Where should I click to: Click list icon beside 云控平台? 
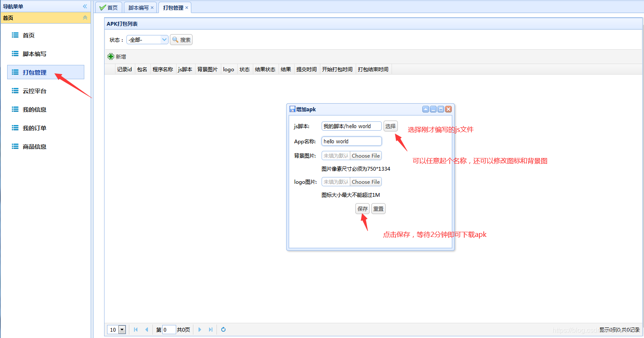pos(15,91)
